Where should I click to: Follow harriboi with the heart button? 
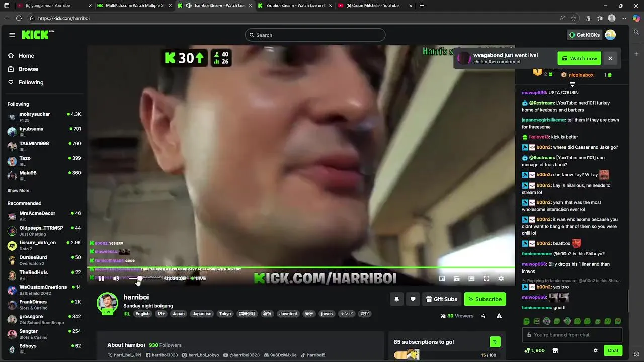[x=413, y=299]
